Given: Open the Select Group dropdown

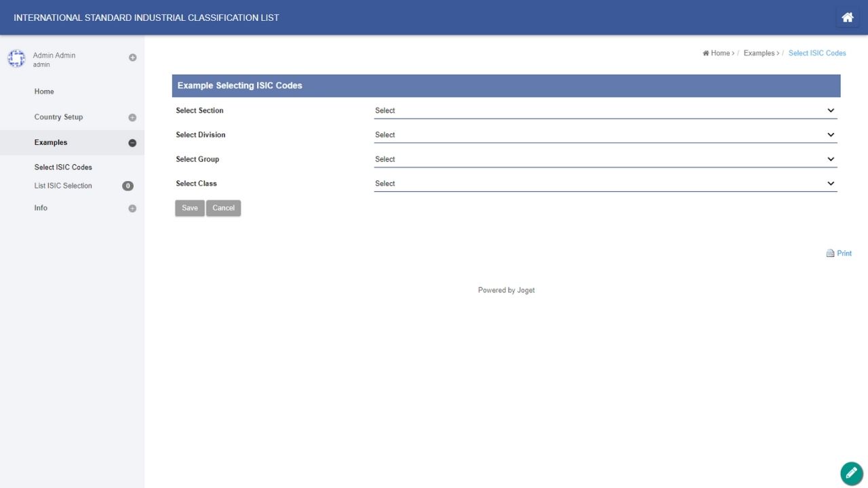Looking at the screenshot, I should (x=605, y=159).
